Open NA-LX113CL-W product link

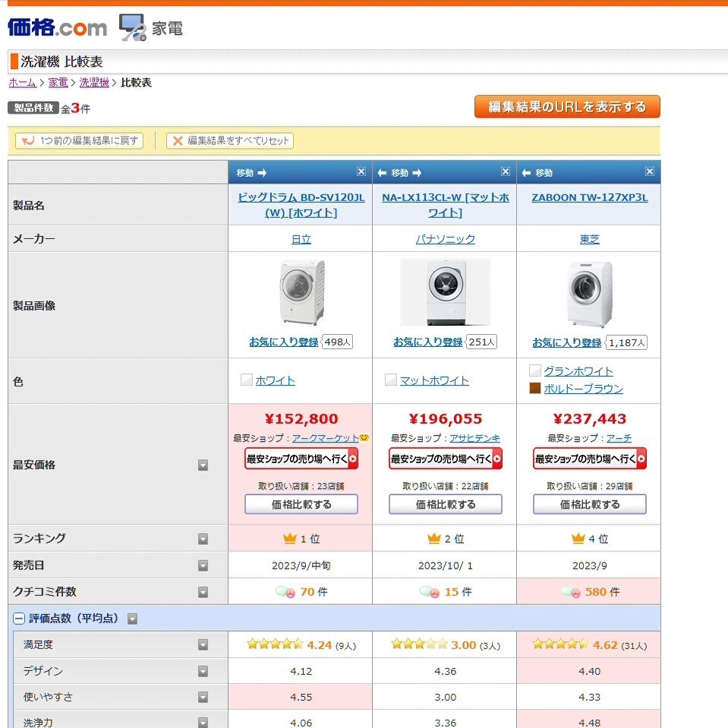pyautogui.click(x=446, y=205)
